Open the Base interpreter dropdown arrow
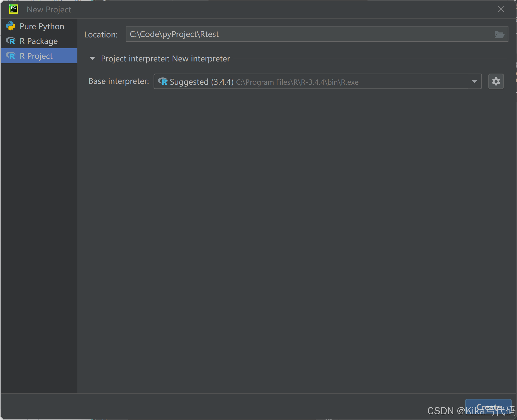 (474, 82)
